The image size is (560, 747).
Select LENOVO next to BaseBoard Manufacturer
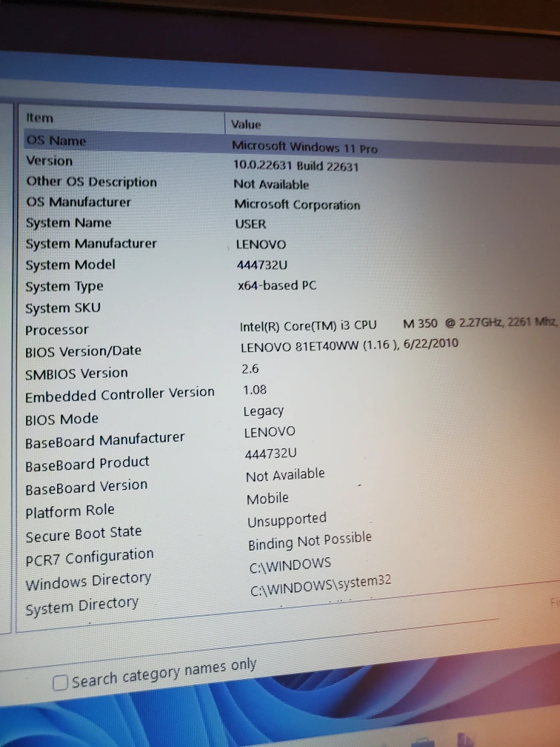(x=270, y=432)
